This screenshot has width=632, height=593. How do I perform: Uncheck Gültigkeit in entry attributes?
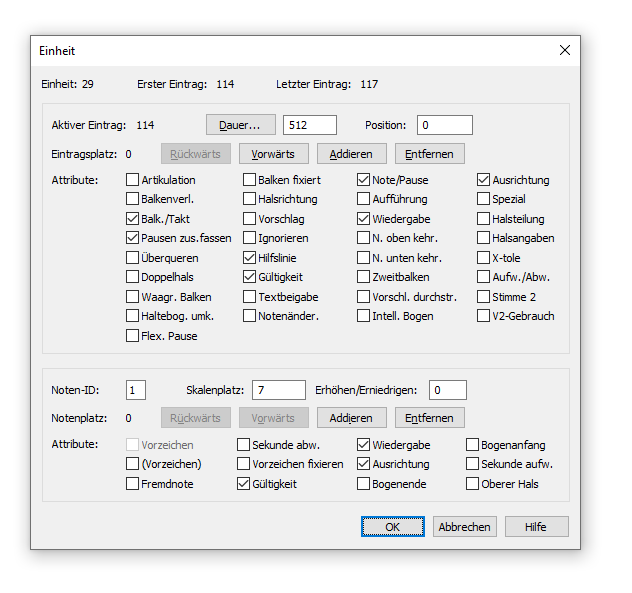249,277
